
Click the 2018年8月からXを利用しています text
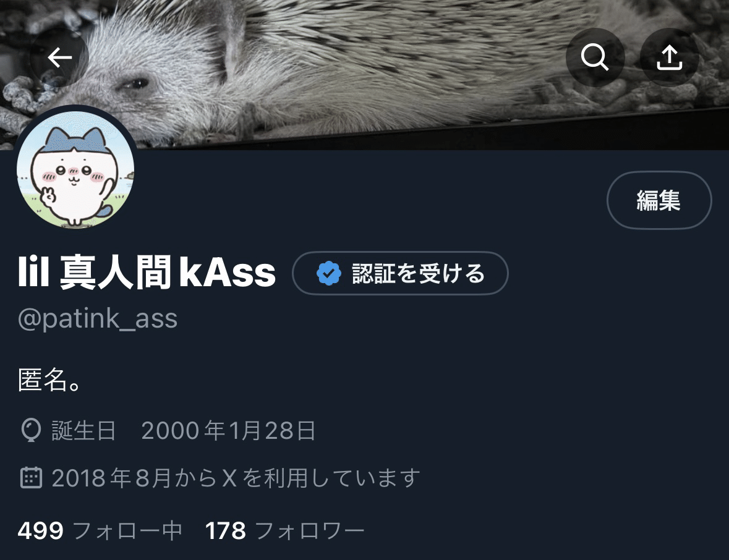236,478
